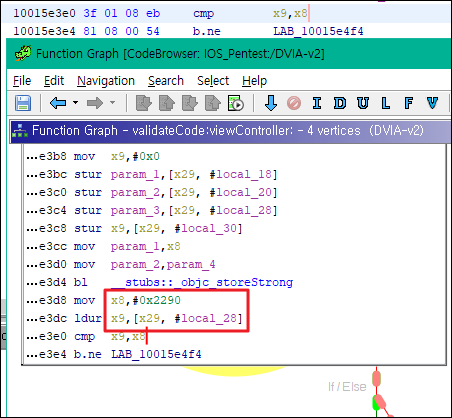Click param_3 in the ...e3c4 stur line
This screenshot has width=452, height=418.
[x=135, y=210]
